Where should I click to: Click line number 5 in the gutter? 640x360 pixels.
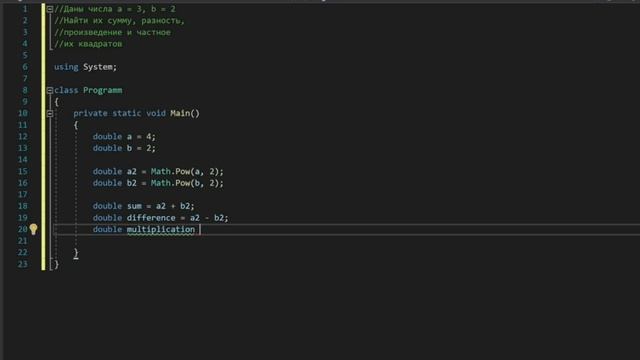tap(25, 55)
